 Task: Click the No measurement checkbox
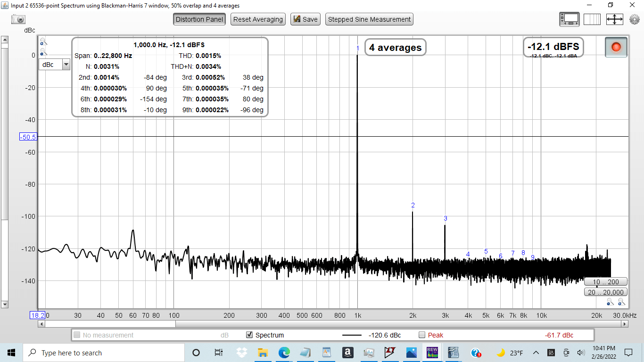pyautogui.click(x=77, y=335)
